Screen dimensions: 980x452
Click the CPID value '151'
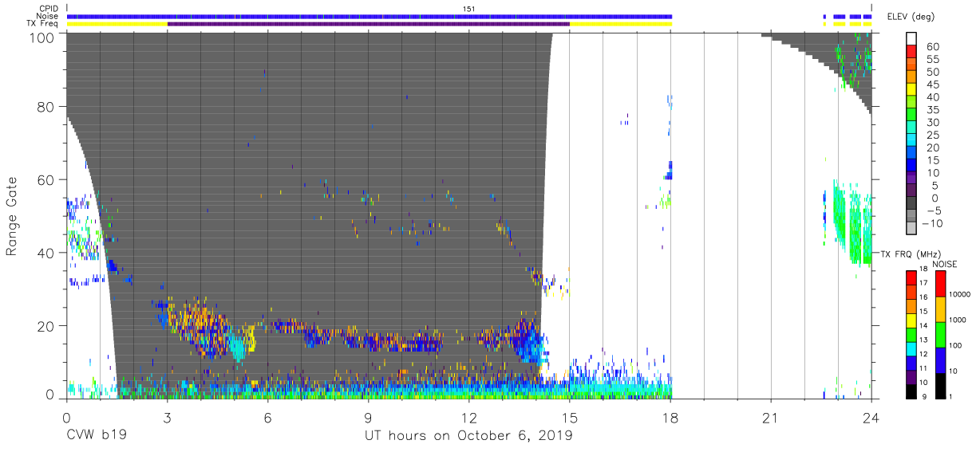coord(468,9)
